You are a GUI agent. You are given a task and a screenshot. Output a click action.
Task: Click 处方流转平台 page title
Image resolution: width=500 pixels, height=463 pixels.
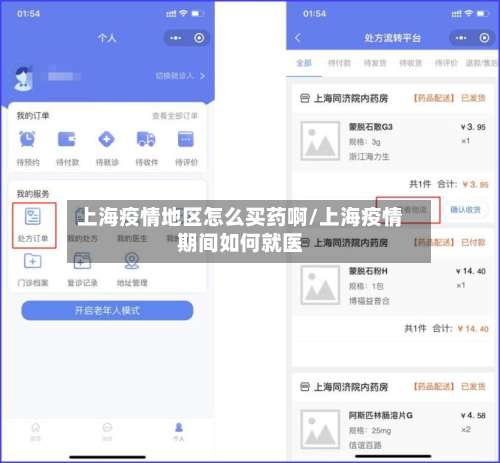pyautogui.click(x=392, y=38)
